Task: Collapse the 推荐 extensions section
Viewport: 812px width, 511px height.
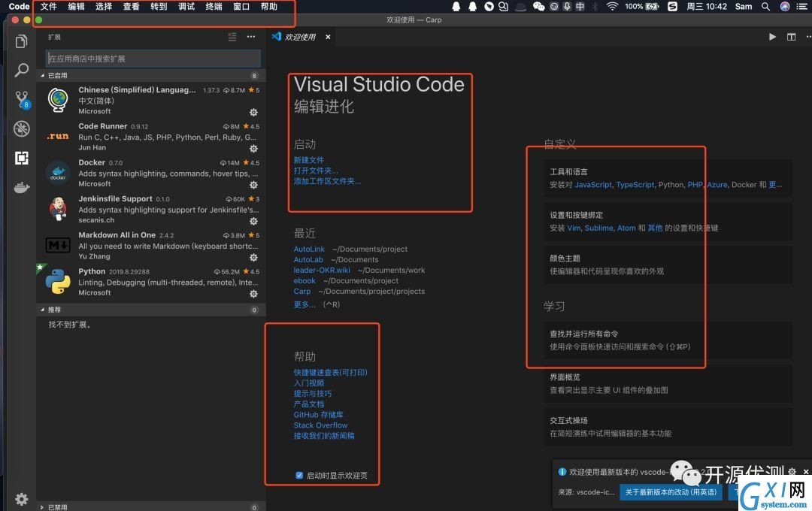Action: (151, 310)
